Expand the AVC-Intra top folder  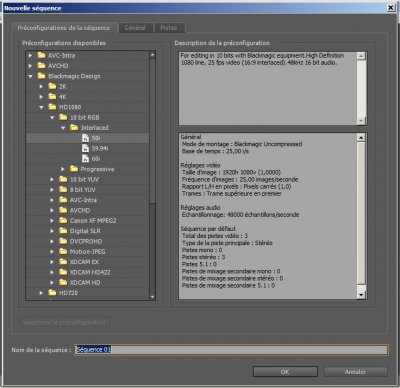click(x=30, y=55)
